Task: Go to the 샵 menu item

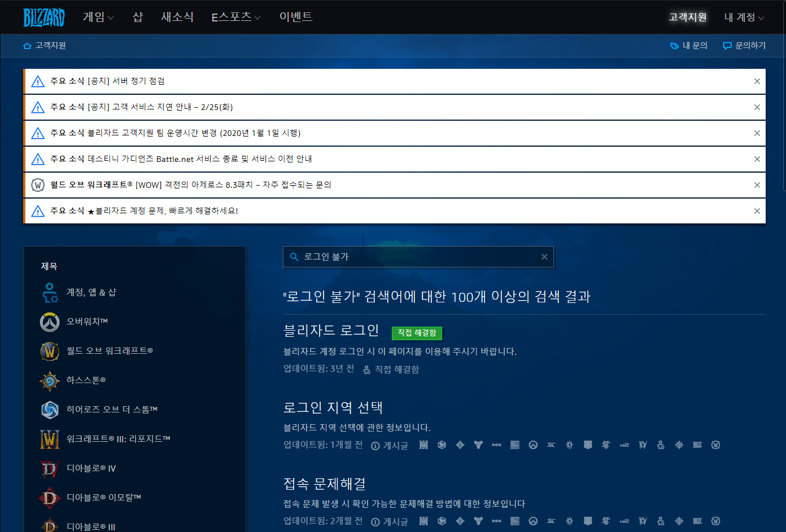Action: 137,17
